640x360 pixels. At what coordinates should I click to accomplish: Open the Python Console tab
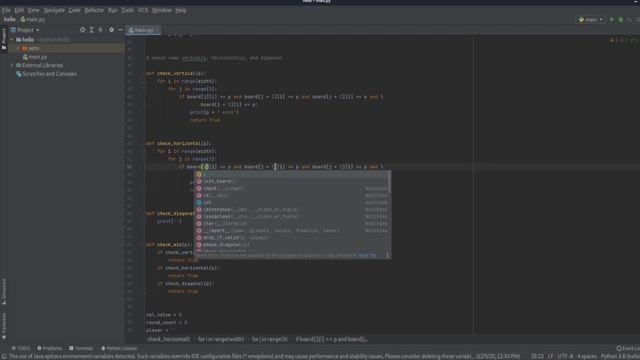click(x=119, y=348)
